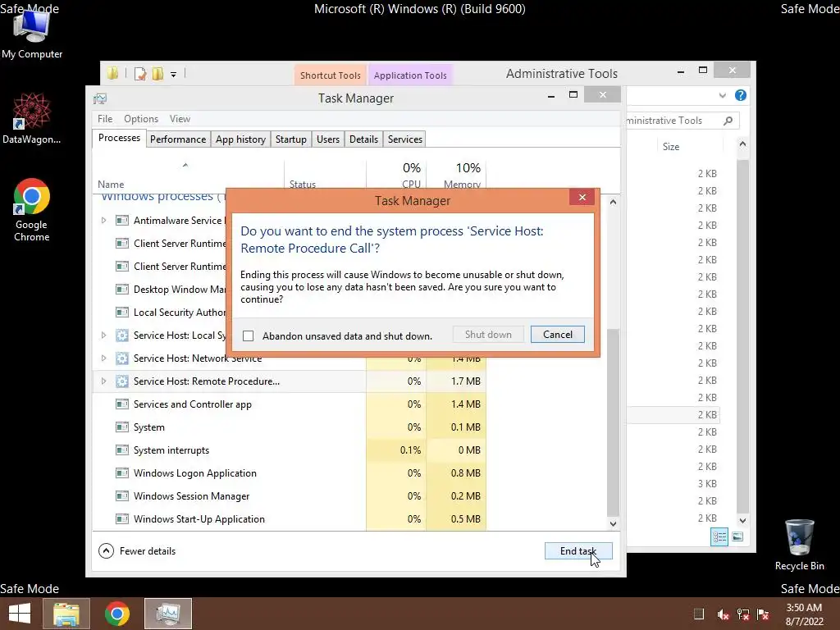Select the Processes tab
Viewport: 840px width, 630px height.
[119, 138]
